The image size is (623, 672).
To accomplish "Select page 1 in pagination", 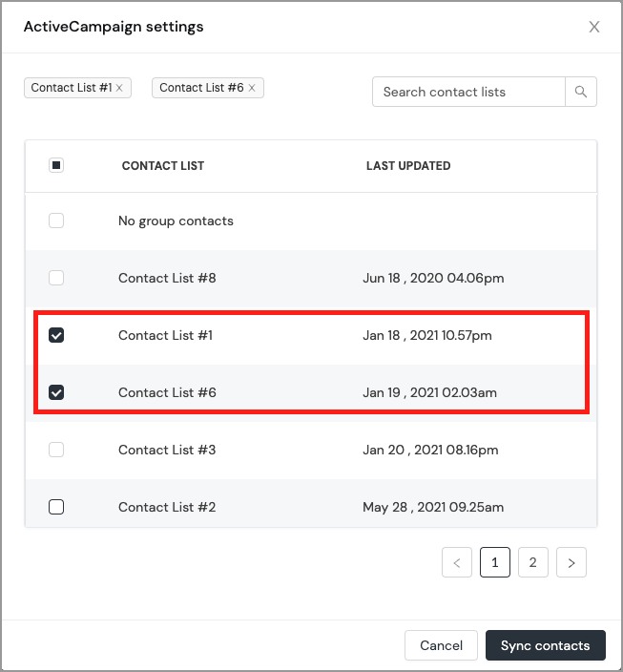I will (x=495, y=562).
